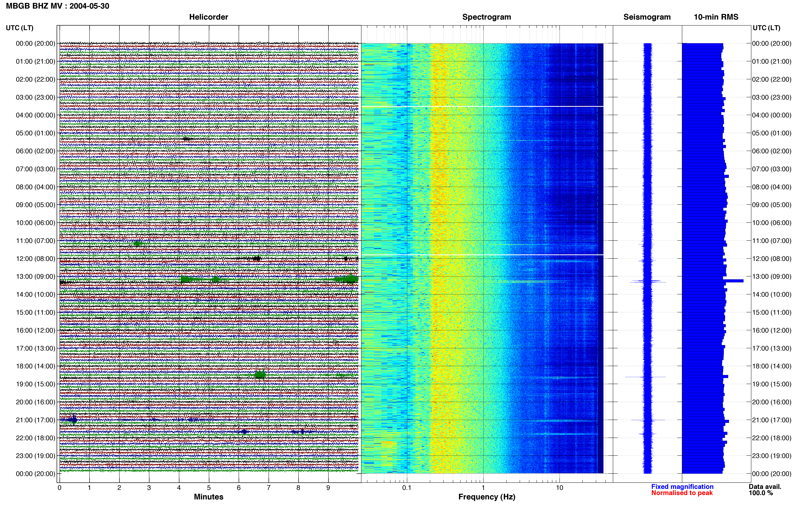The image size is (812, 508).
Task: Click "02:00 (22:00)" on the helicorder time axis
Action: (x=36, y=79)
